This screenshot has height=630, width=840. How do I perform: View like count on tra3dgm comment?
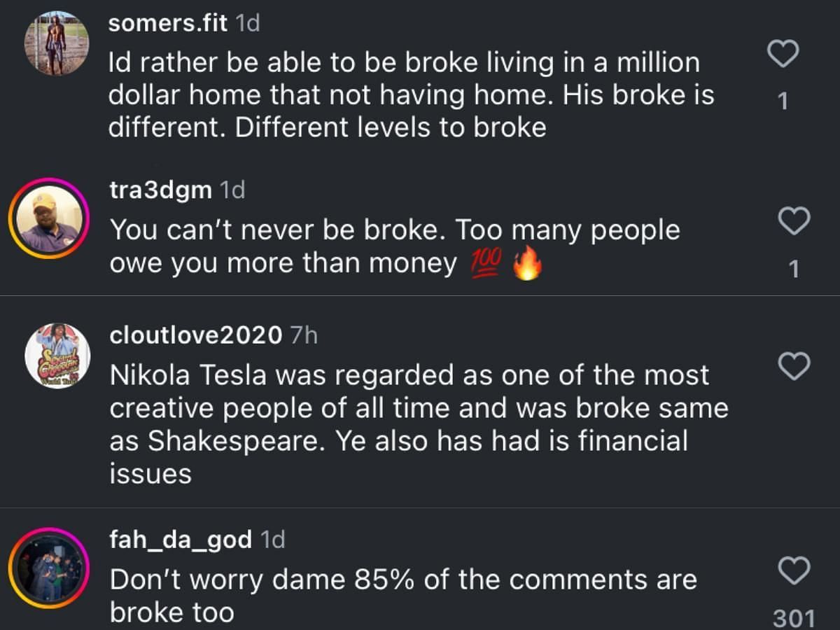pyautogui.click(x=794, y=269)
